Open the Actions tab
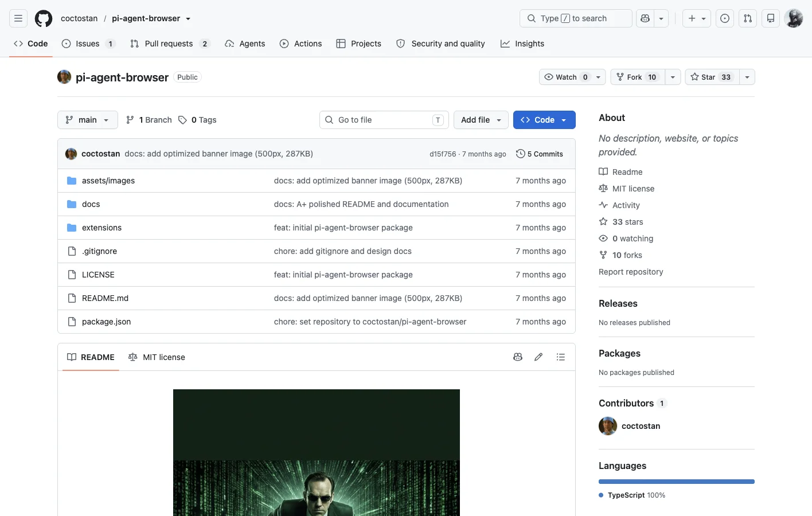The height and width of the screenshot is (516, 812). (x=300, y=44)
